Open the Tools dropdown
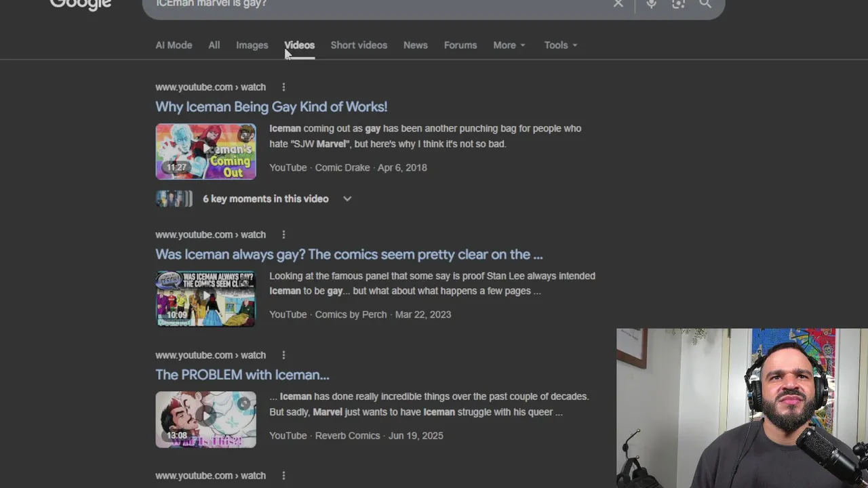Viewport: 868px width, 488px height. pos(561,45)
